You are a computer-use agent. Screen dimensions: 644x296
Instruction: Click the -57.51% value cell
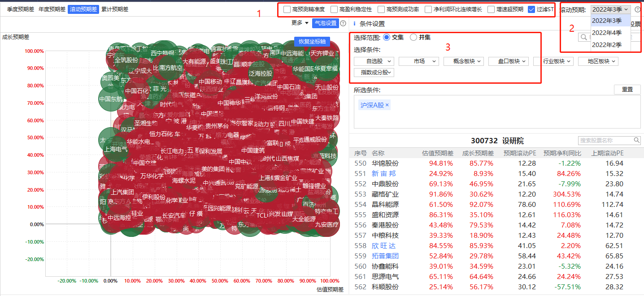567,287
